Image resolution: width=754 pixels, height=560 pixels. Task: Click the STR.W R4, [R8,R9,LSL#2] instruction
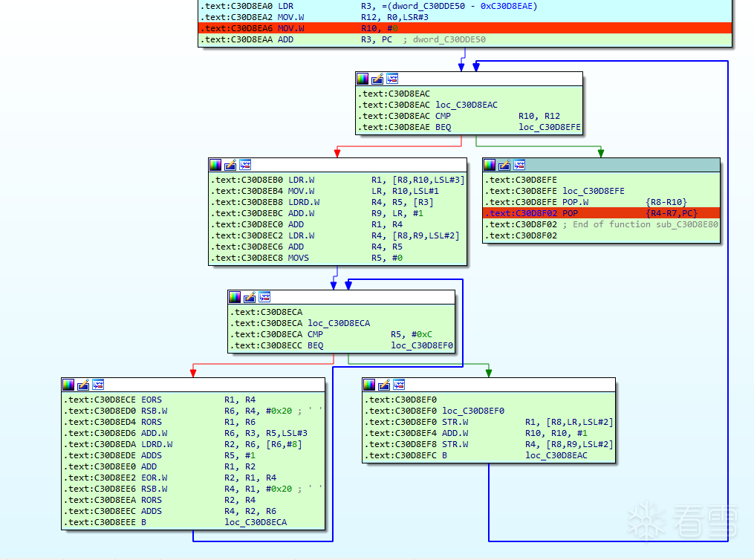pyautogui.click(x=489, y=445)
